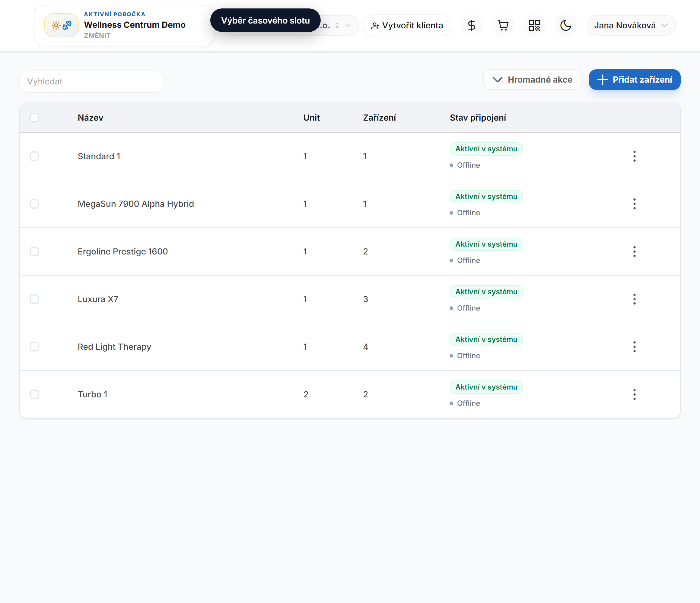Click the Standard 1 device name
This screenshot has height=603, width=700.
click(x=99, y=156)
